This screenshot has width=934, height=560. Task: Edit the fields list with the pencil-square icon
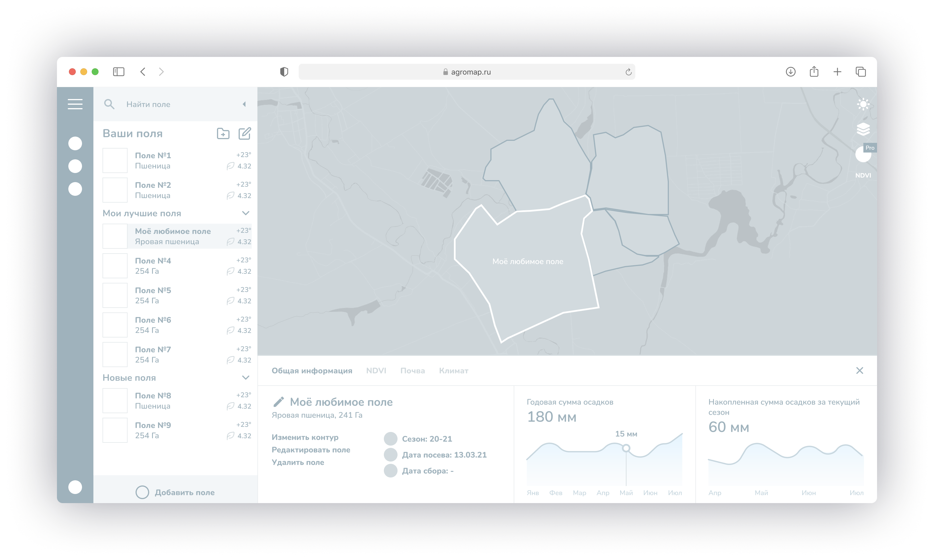[245, 133]
